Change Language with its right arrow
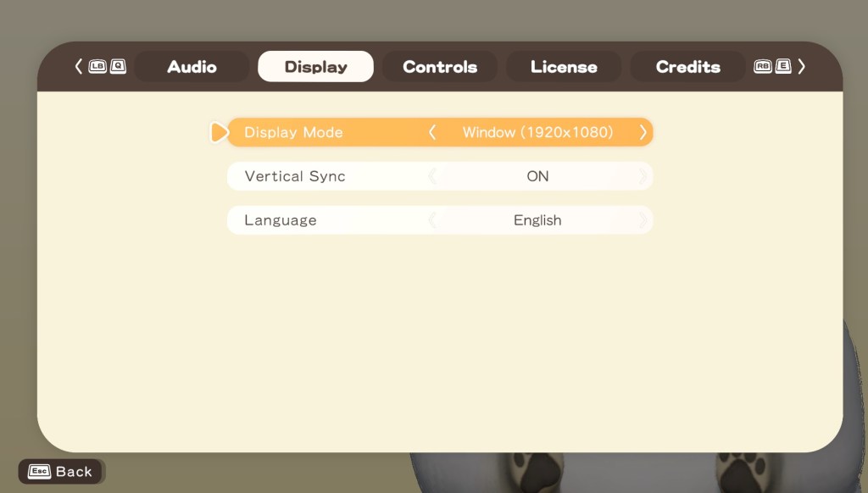868x493 pixels. tap(643, 220)
